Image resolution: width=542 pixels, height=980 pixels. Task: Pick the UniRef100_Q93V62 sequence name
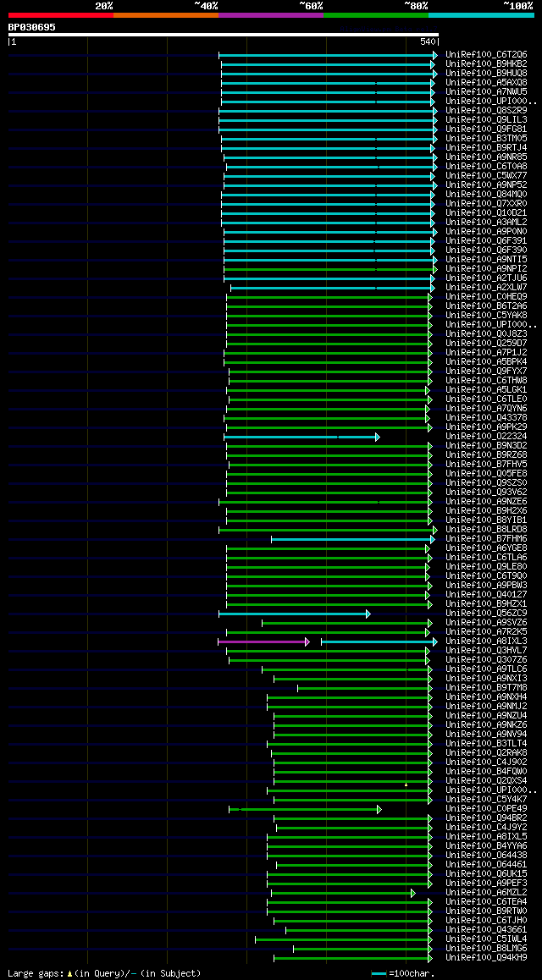[x=486, y=493]
